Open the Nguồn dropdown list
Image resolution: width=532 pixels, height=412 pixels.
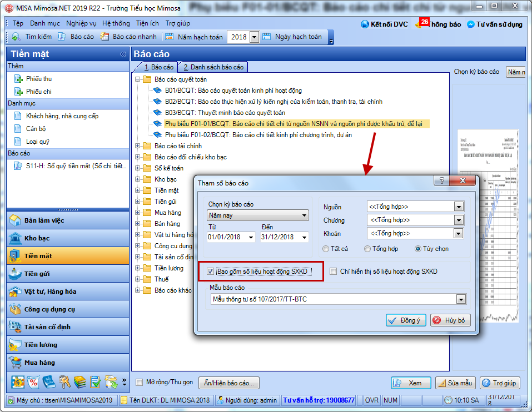click(x=459, y=207)
